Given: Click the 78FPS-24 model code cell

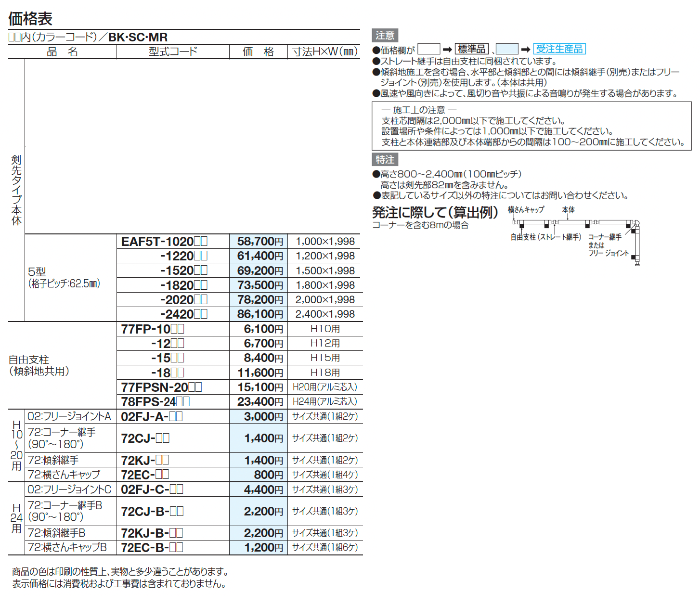Looking at the screenshot, I should 155,401.
